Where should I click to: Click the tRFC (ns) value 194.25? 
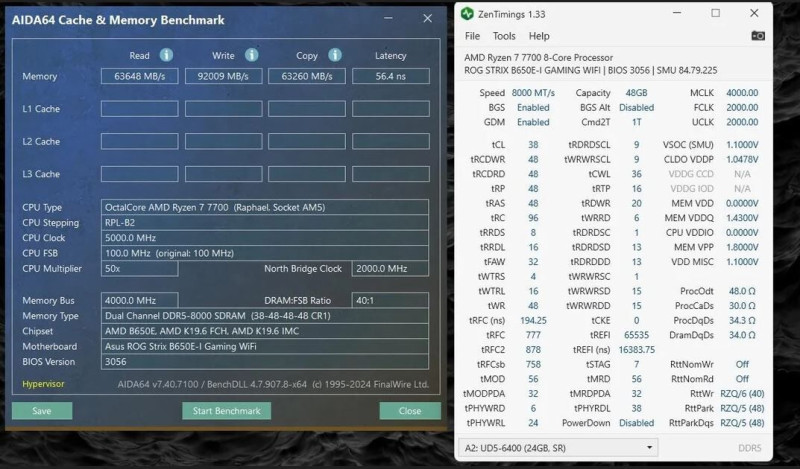pyautogui.click(x=533, y=320)
